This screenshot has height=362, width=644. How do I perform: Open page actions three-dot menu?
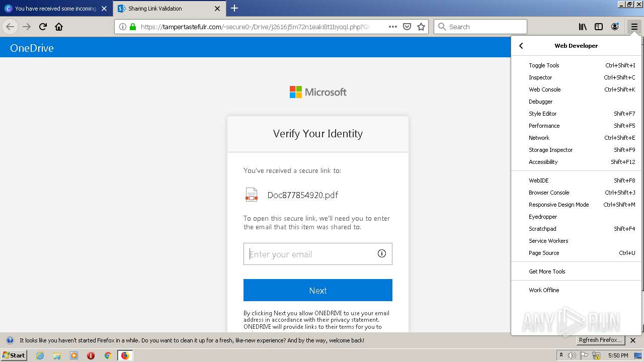pos(393,27)
